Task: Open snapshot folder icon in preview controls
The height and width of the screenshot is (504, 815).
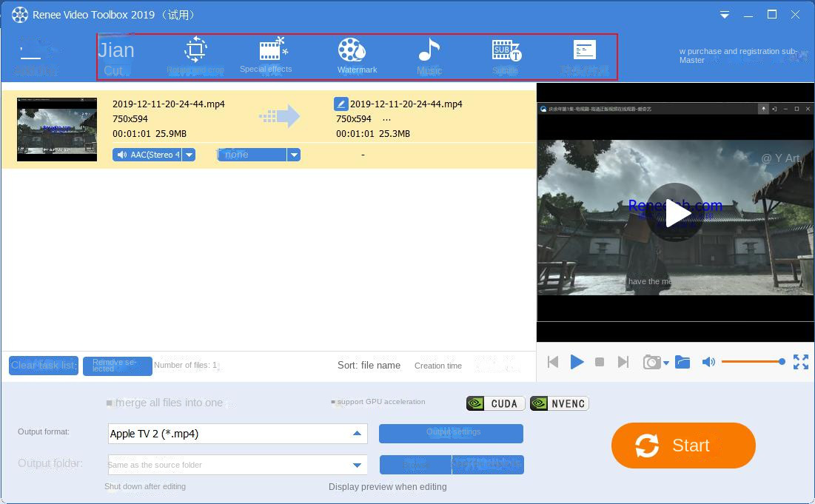Action: pos(682,362)
